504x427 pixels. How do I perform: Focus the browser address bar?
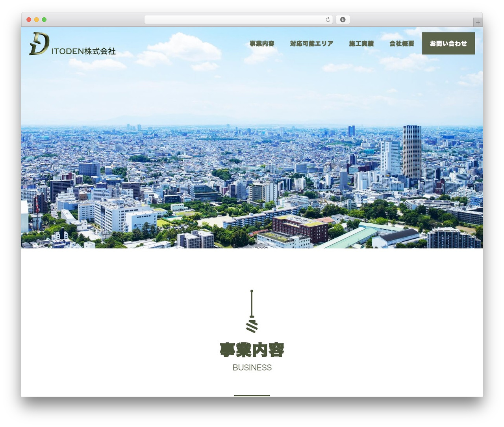click(x=238, y=20)
